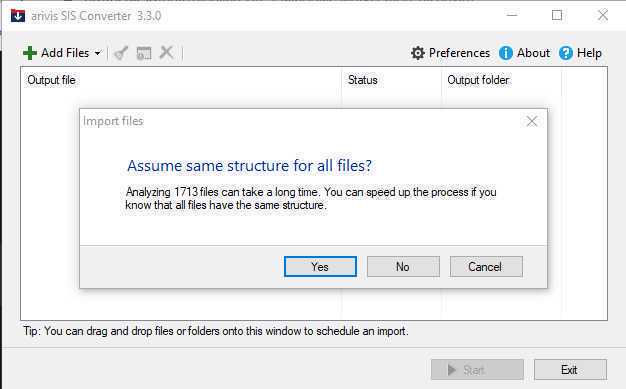Click the Status column header
The height and width of the screenshot is (389, 626).
click(363, 80)
